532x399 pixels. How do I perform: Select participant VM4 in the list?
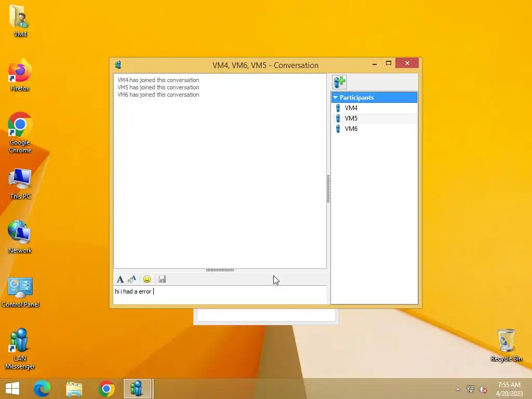[x=374, y=108]
